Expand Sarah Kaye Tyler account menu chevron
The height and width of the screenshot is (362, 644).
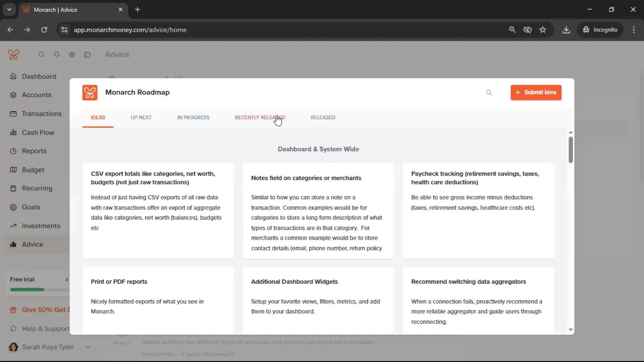click(x=88, y=347)
